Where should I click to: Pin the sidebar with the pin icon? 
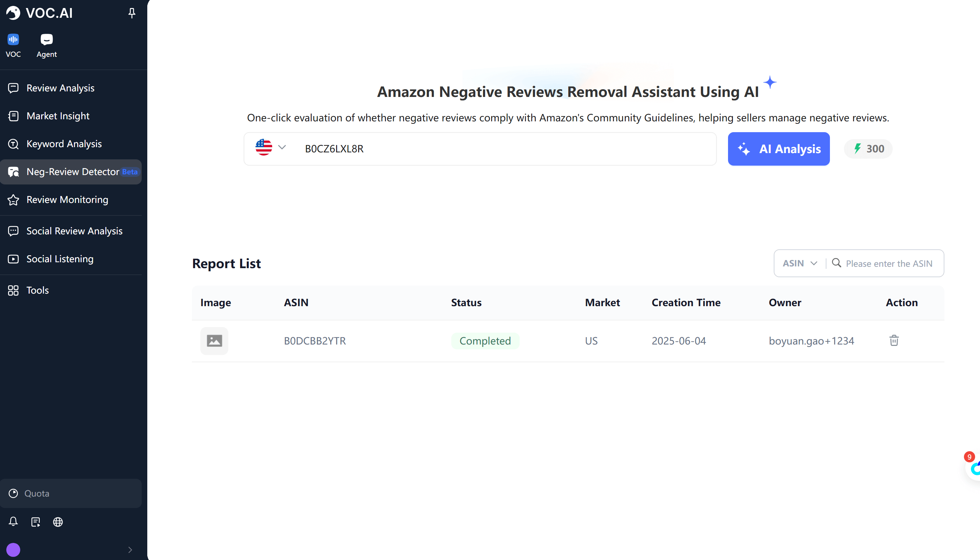132,13
